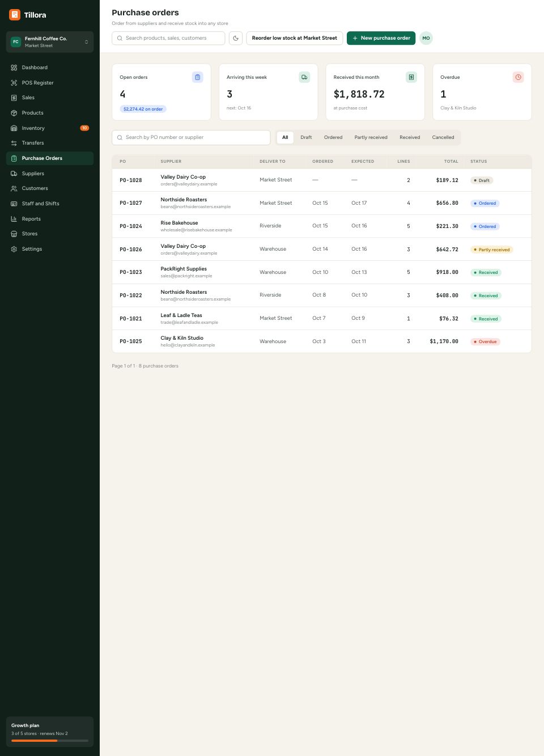Click the Draft status badge

tap(482, 180)
